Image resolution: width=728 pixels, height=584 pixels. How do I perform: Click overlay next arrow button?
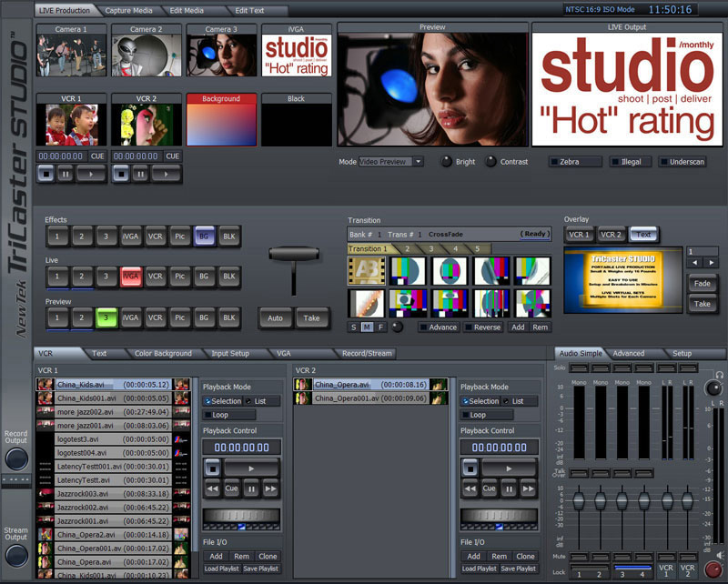(x=711, y=263)
